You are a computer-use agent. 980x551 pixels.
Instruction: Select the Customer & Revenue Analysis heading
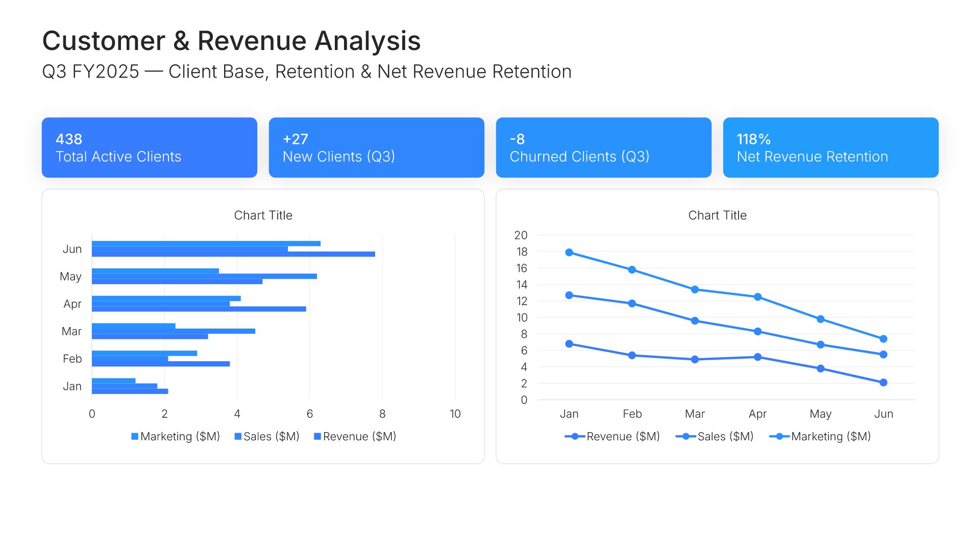(x=231, y=41)
